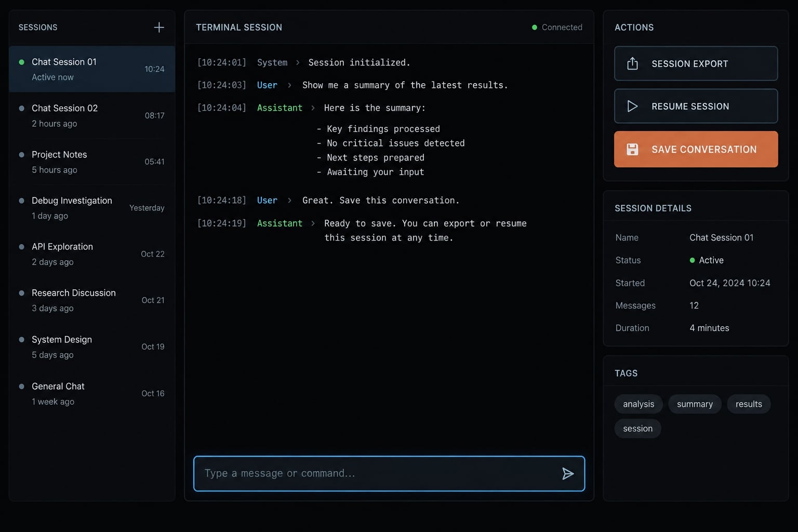This screenshot has height=532, width=798.
Task: Add a new session with plus icon
Action: coord(159,28)
